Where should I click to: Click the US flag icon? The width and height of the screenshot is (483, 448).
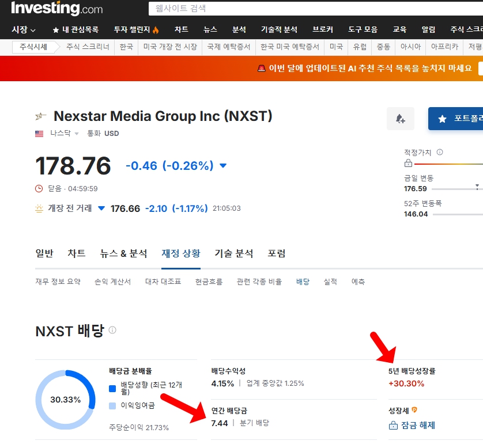(x=39, y=134)
